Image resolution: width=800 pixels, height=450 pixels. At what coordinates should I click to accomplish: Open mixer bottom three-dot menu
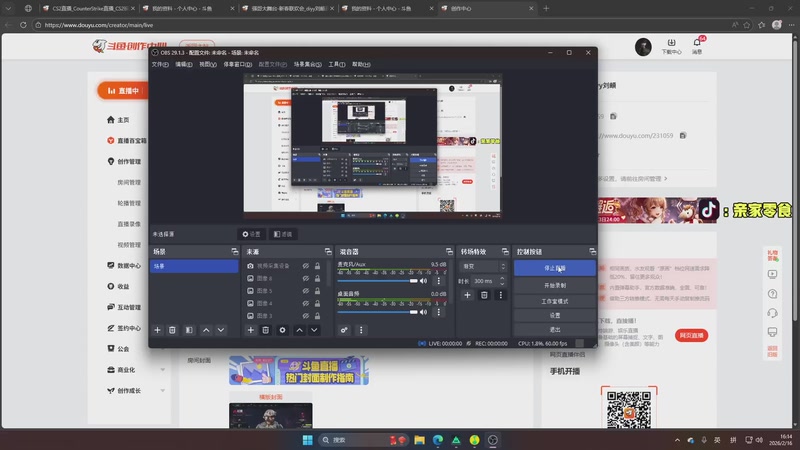coord(361,330)
